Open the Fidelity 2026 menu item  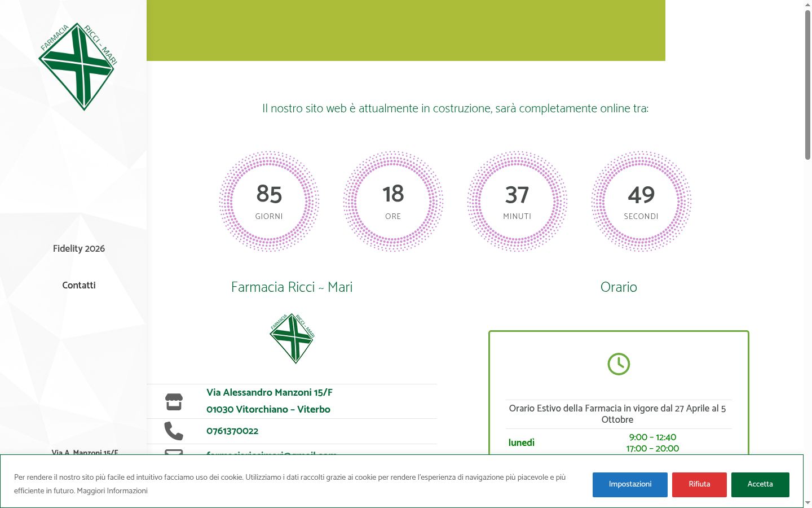tap(79, 249)
